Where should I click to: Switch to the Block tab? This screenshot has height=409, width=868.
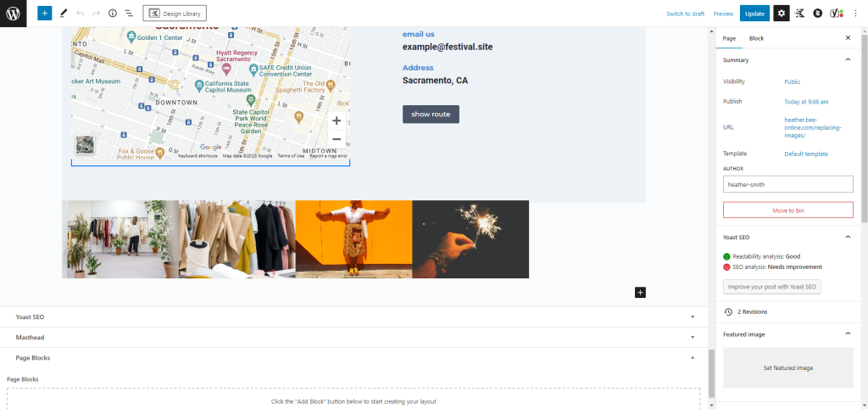[756, 38]
